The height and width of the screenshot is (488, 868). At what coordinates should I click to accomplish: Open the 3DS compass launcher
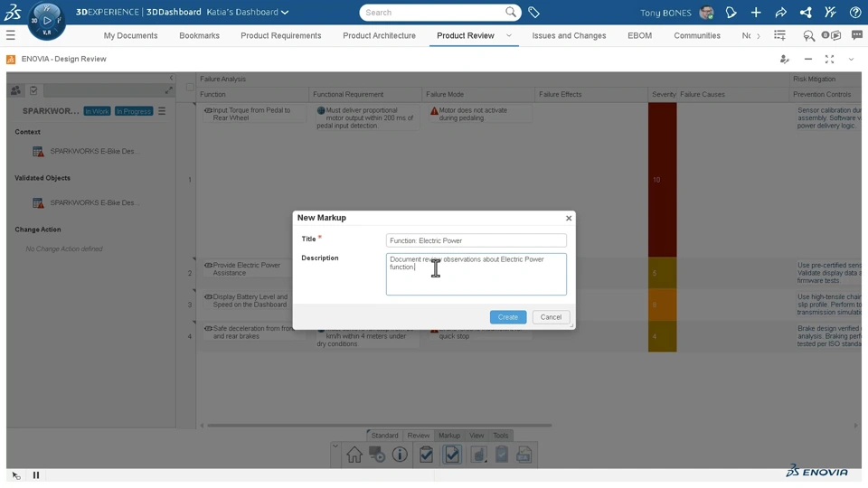46,21
